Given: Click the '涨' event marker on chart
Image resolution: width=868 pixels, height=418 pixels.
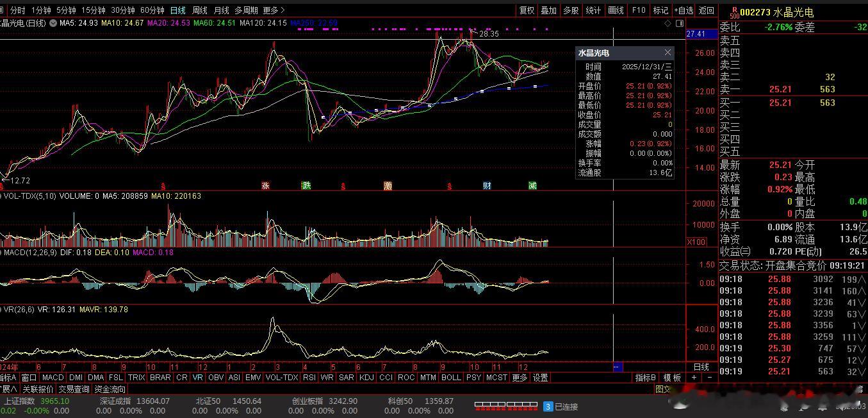Looking at the screenshot, I should click(265, 186).
